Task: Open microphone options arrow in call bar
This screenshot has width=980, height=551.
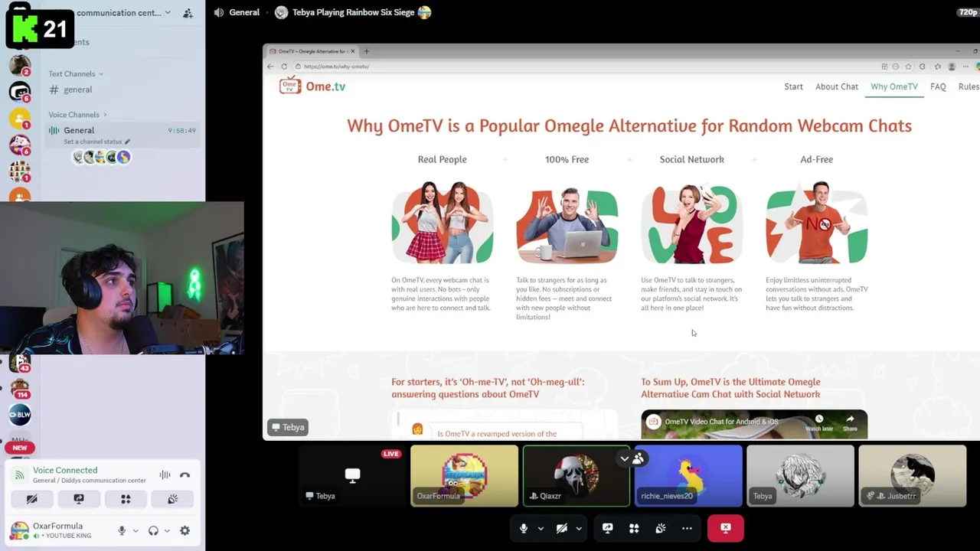Action: pos(541,528)
